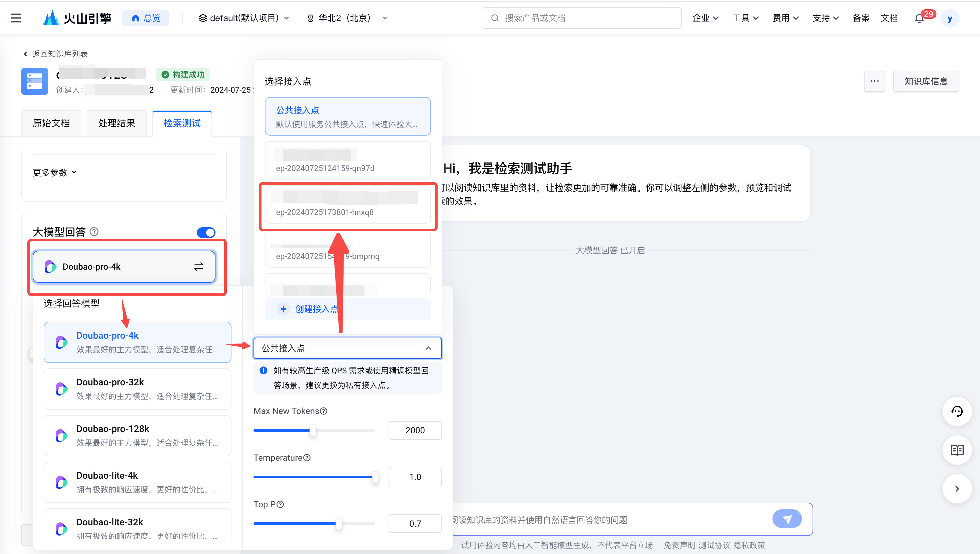Click the Doubao-pro-32k model logo icon
The image size is (980, 554).
(61, 389)
